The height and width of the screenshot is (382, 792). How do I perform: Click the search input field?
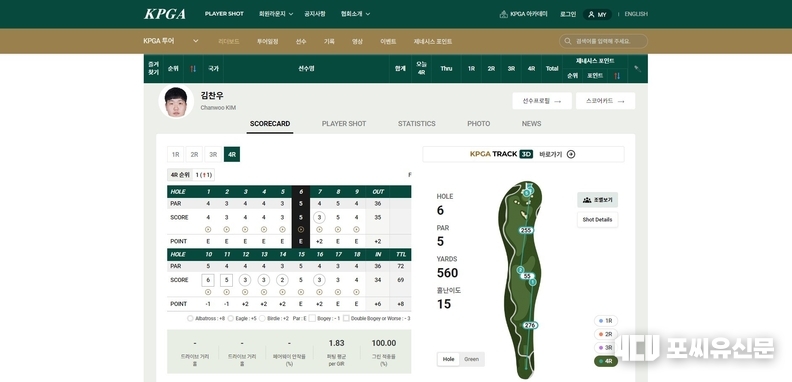click(603, 41)
